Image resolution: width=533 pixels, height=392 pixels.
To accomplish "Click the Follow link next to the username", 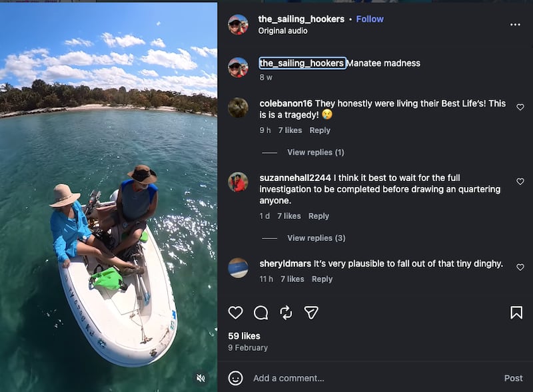I will pyautogui.click(x=370, y=19).
